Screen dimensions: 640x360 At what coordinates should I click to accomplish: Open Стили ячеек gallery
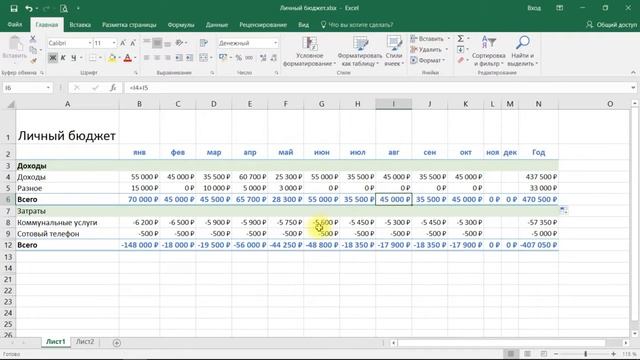tap(394, 51)
